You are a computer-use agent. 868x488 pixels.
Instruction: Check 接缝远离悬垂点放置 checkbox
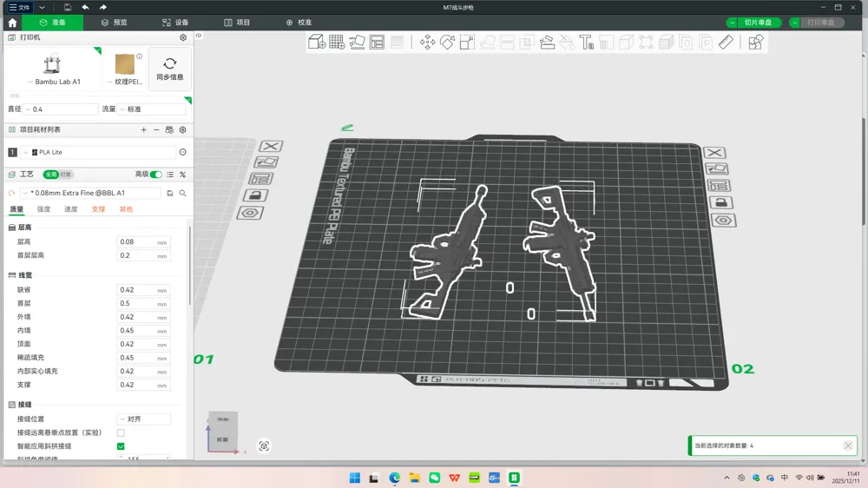tap(121, 432)
